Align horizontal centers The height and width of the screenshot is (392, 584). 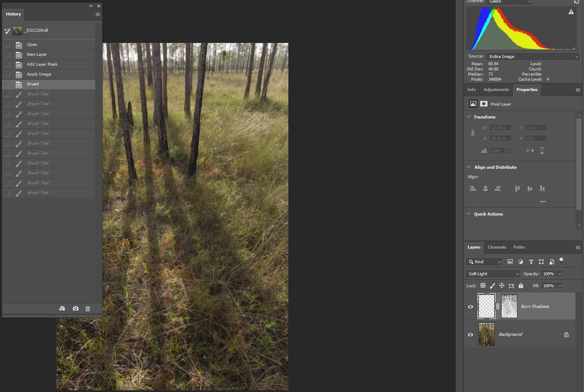(x=485, y=189)
